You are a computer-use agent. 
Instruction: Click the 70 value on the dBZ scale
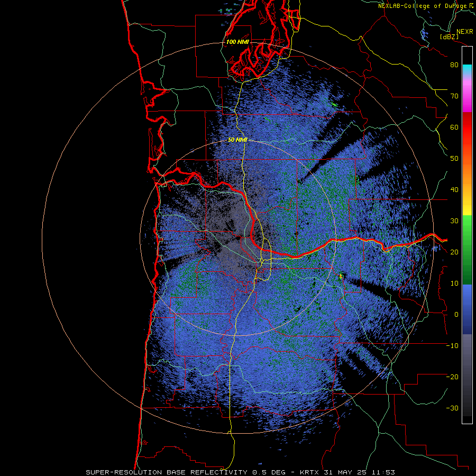[x=454, y=96]
